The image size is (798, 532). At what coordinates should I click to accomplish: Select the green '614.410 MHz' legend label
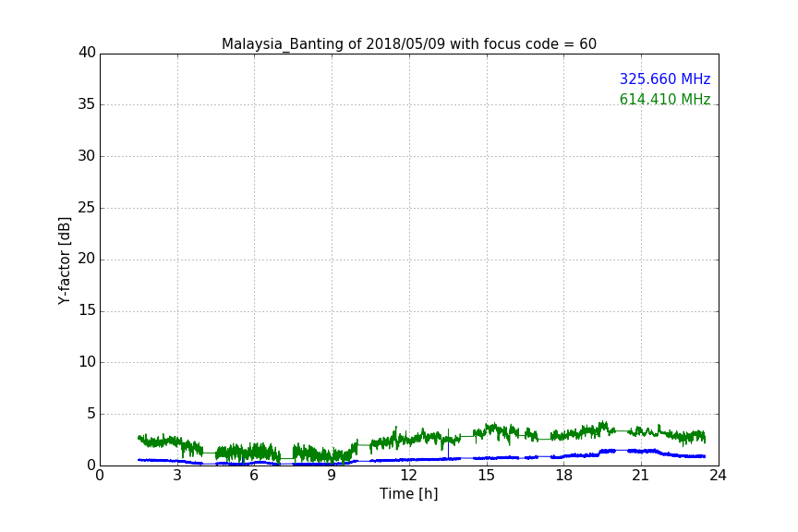click(x=665, y=99)
